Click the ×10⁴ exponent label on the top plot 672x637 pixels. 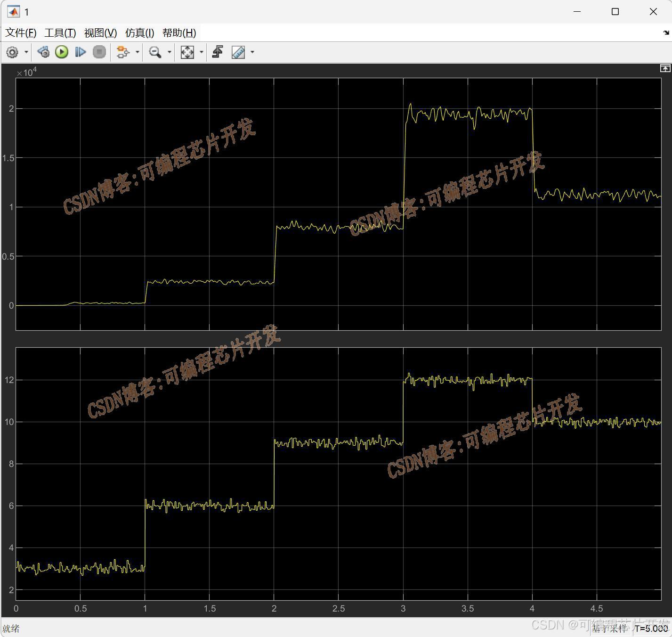click(26, 72)
